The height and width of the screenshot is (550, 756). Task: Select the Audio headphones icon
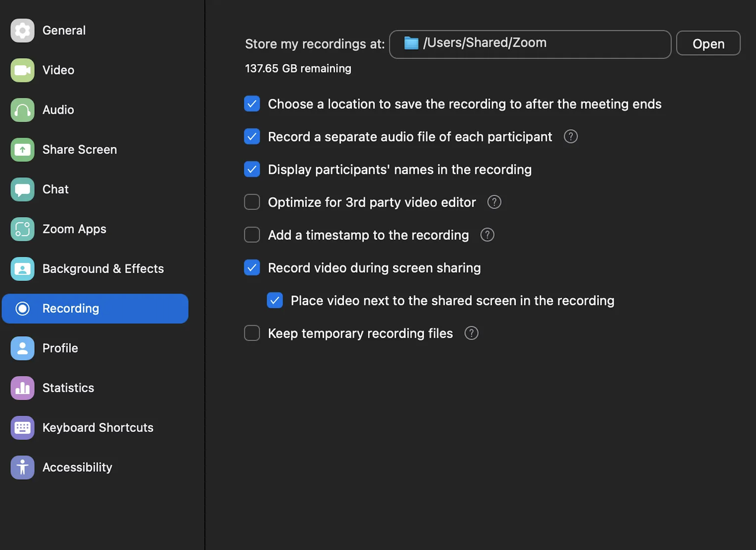[22, 110]
